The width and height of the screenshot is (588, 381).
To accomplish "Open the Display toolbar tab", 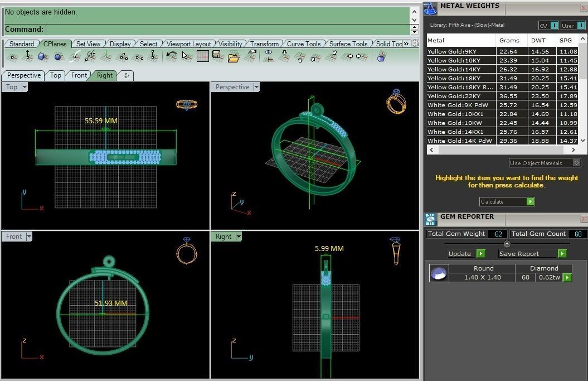I will (120, 44).
